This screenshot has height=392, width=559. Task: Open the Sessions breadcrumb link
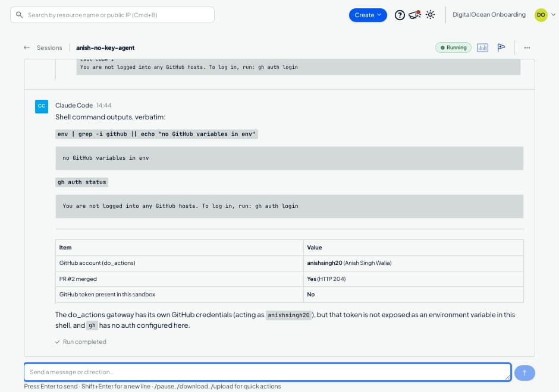click(x=49, y=48)
